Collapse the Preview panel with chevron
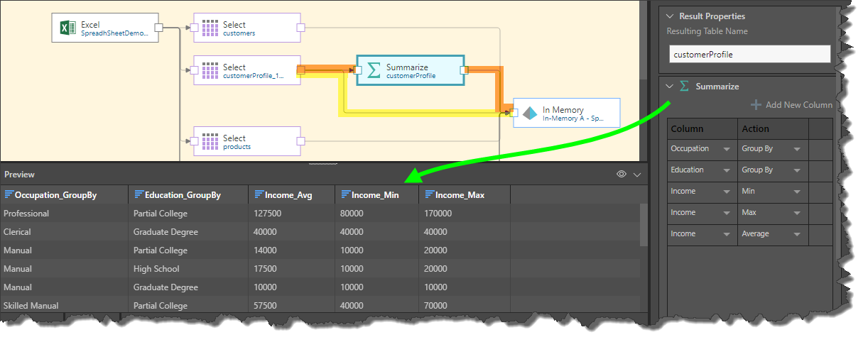The height and width of the screenshot is (342, 868). 637,175
